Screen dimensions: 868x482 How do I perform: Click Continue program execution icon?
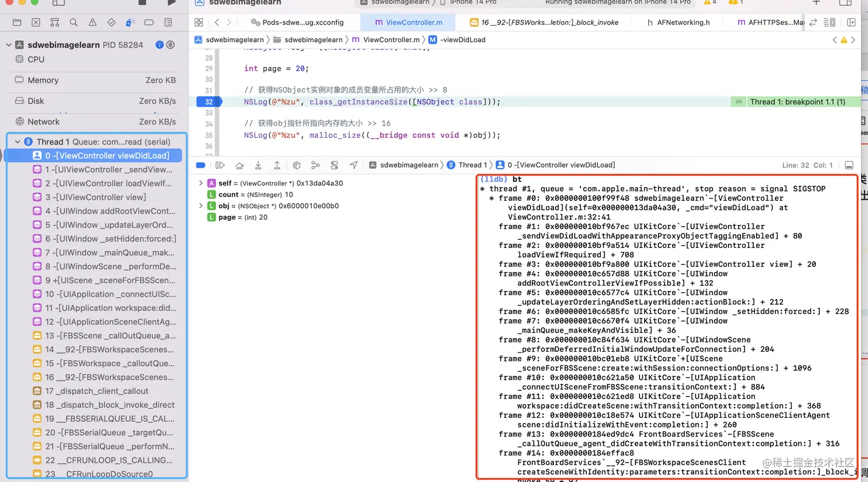coord(220,165)
